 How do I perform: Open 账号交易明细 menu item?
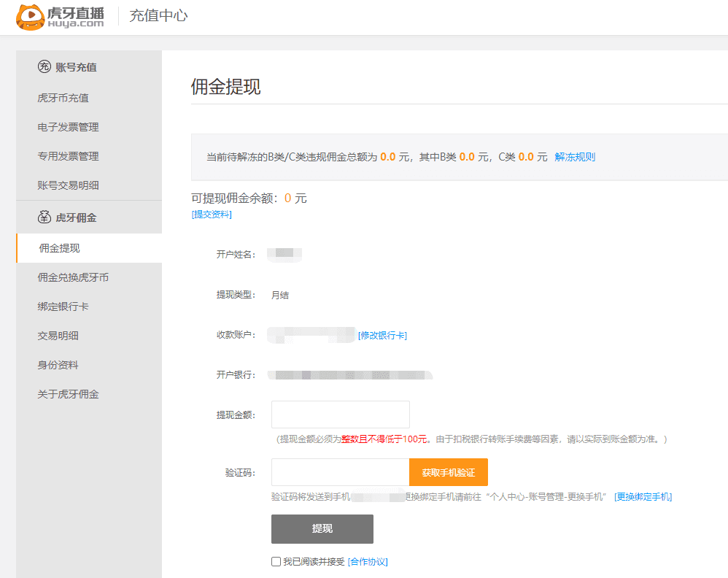point(68,185)
